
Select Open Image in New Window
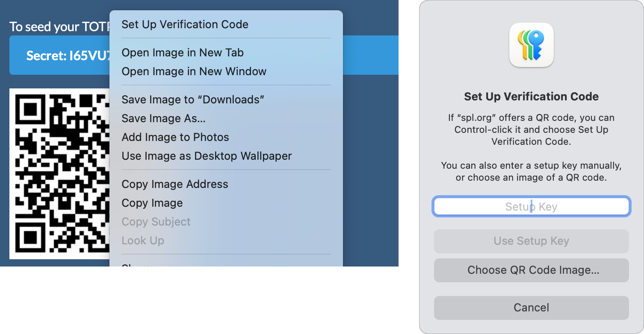(x=194, y=71)
